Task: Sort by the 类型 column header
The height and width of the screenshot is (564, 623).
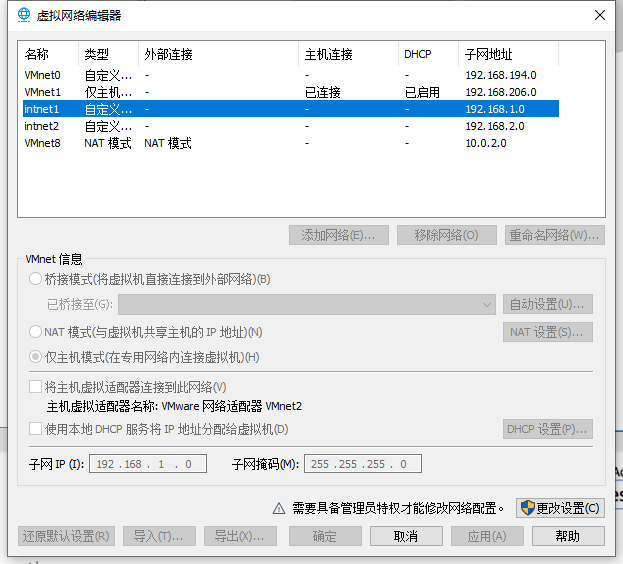Action: [x=108, y=54]
